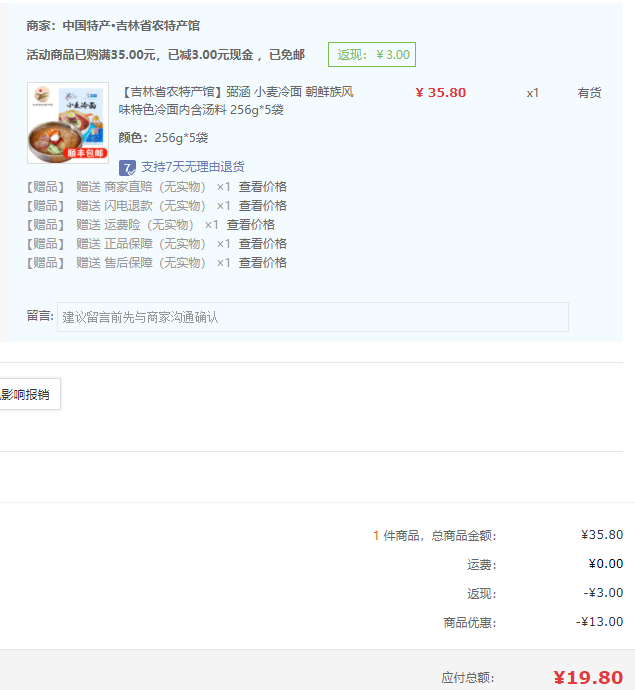Select quantity text x1

(532, 93)
